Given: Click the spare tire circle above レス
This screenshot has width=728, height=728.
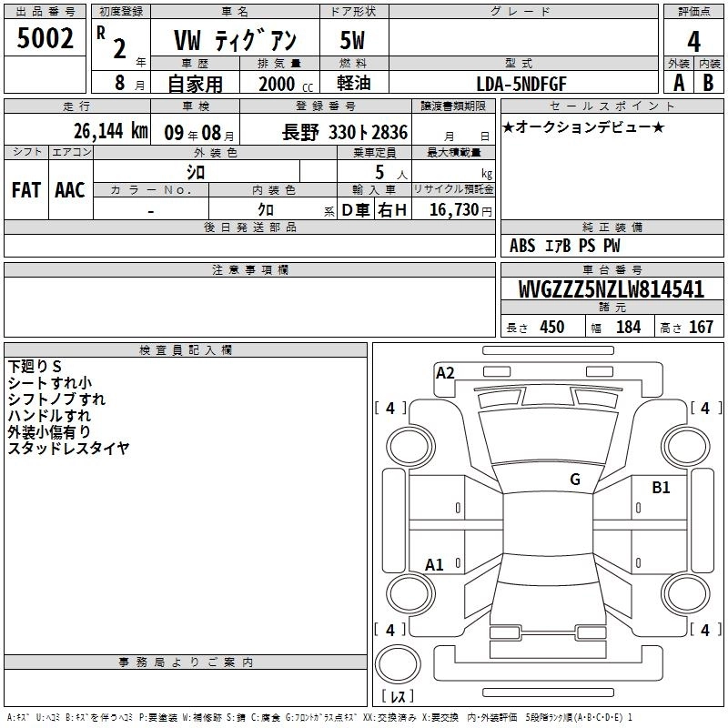Looking at the screenshot, I should click(x=398, y=664).
